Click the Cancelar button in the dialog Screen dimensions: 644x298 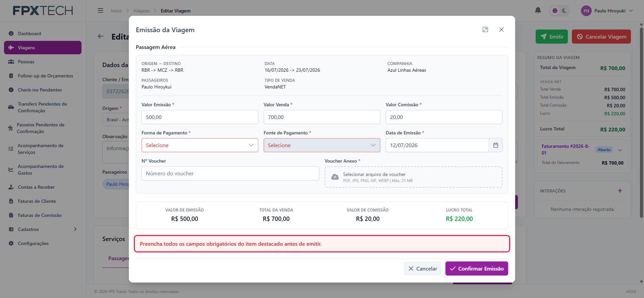(423, 269)
